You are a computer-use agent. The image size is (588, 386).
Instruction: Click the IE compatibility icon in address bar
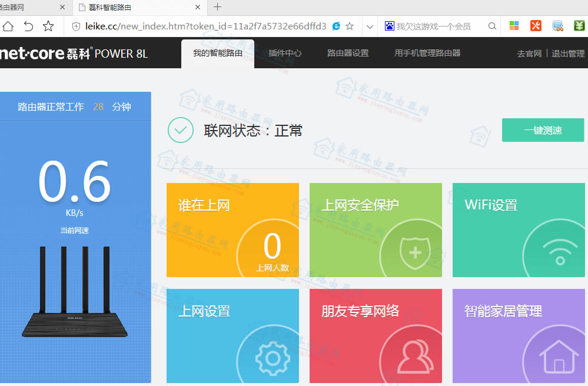pos(335,26)
